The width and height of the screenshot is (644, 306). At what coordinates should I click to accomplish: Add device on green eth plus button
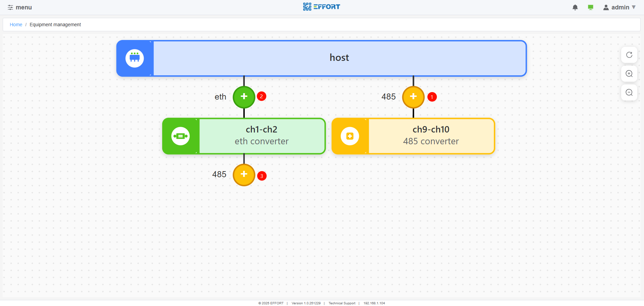pos(244,97)
